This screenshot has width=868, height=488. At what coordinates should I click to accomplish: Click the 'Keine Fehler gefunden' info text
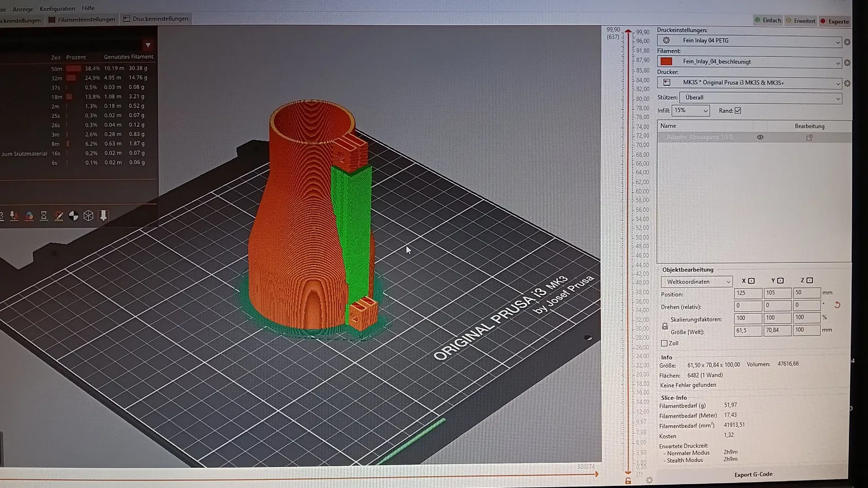[688, 385]
